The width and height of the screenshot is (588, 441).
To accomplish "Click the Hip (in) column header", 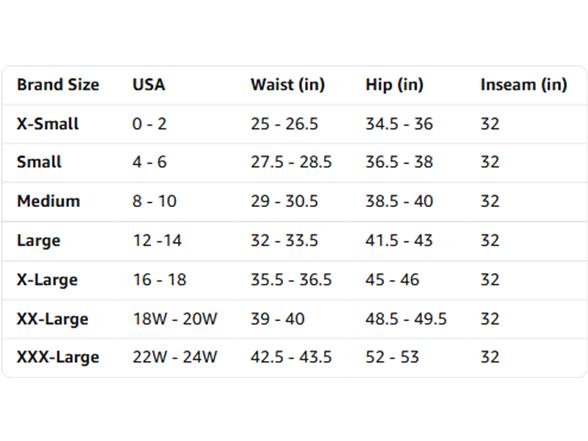I will pyautogui.click(x=394, y=85).
